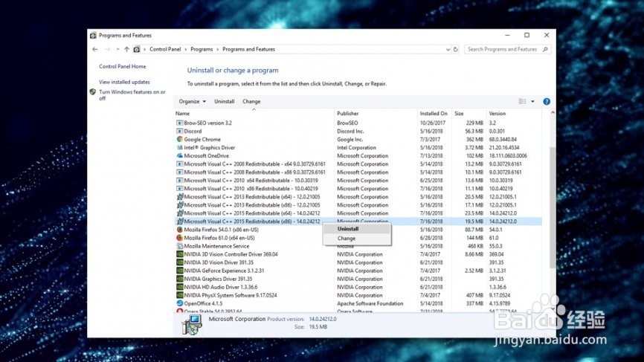Click the Back navigation arrow
The image size is (644, 362).
pyautogui.click(x=95, y=49)
